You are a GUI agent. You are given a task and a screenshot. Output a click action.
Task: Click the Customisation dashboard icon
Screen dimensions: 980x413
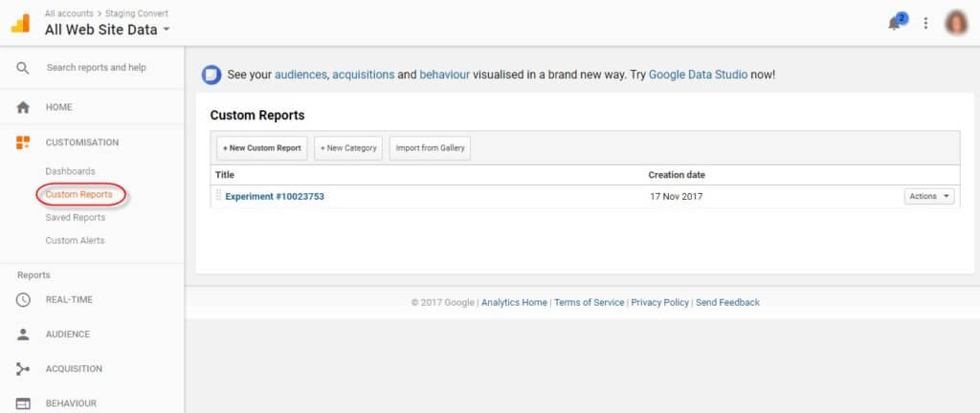pos(23,142)
